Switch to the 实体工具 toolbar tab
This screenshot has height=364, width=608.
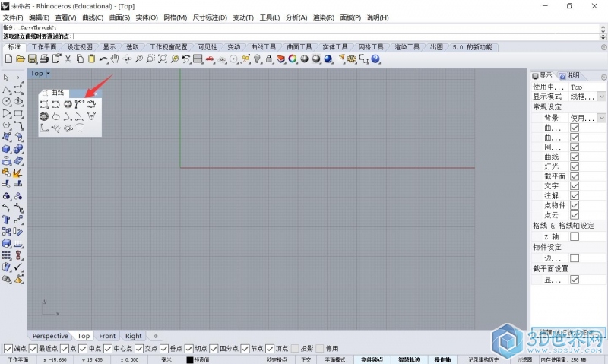point(335,47)
